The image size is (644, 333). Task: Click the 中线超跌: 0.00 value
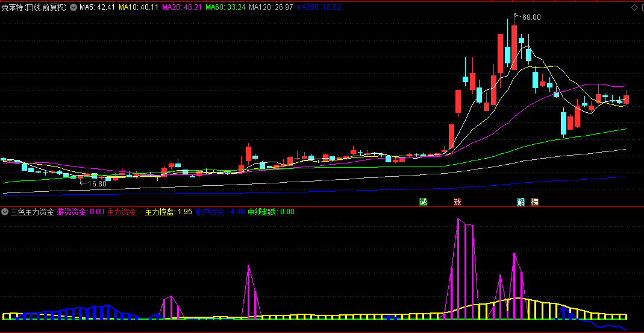click(x=271, y=212)
